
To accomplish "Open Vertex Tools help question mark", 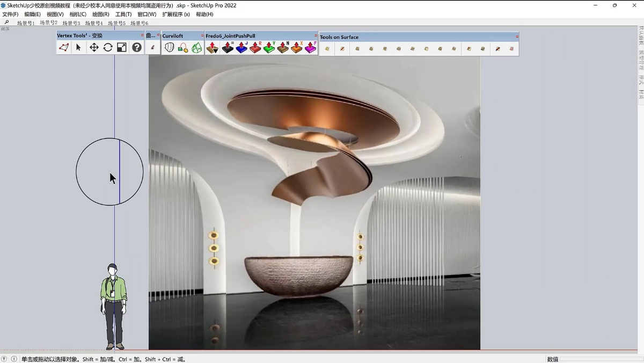I will [137, 47].
